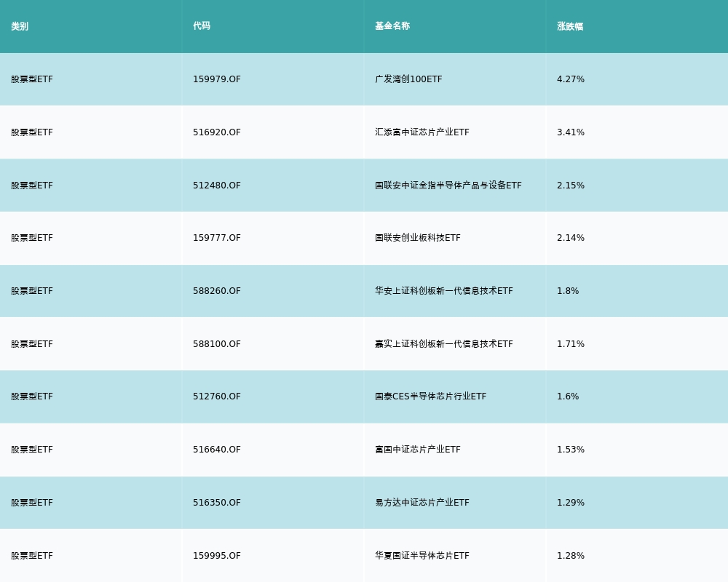This screenshot has width=728, height=582.
Task: Select code 512480.OF
Action: tap(217, 186)
